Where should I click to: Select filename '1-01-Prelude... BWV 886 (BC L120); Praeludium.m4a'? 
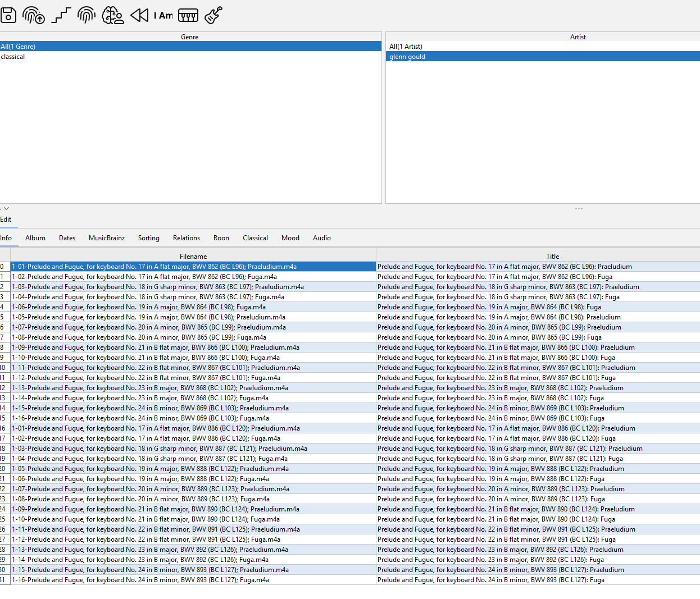coord(193,428)
